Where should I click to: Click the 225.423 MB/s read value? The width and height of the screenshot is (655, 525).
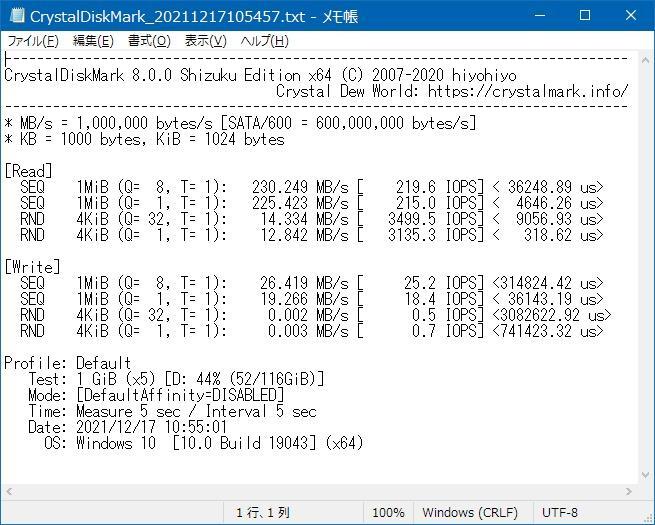300,203
